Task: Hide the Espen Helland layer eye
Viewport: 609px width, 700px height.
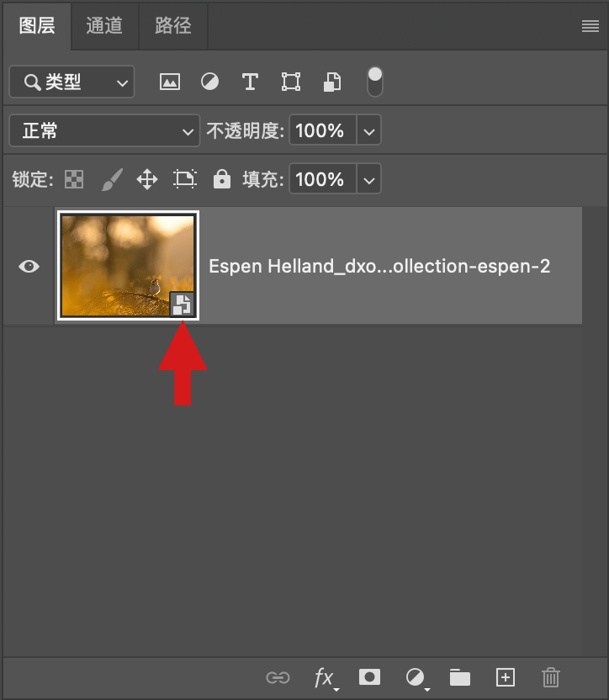Action: click(x=29, y=267)
